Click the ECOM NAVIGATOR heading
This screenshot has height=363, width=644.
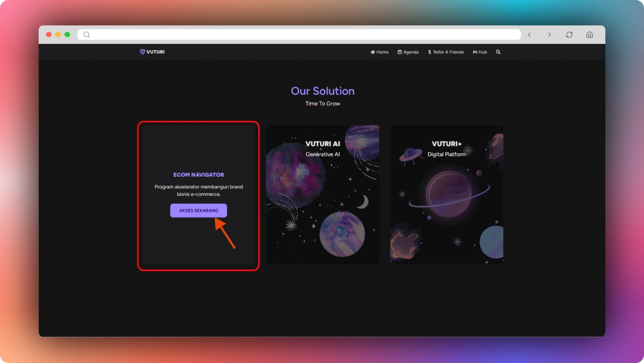(x=198, y=175)
